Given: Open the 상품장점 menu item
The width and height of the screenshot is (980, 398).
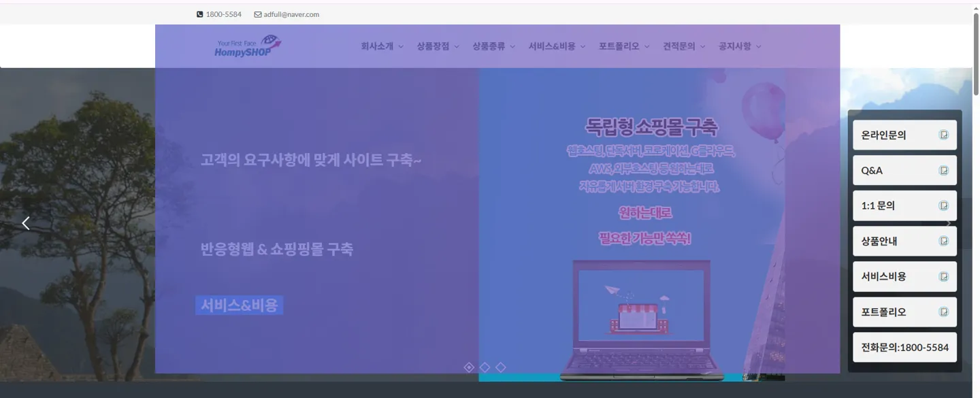Looking at the screenshot, I should coord(433,46).
